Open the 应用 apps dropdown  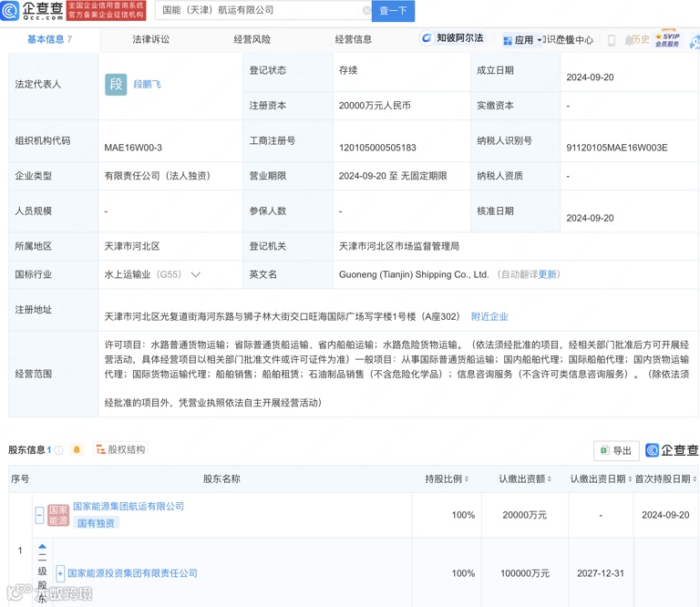(x=522, y=40)
